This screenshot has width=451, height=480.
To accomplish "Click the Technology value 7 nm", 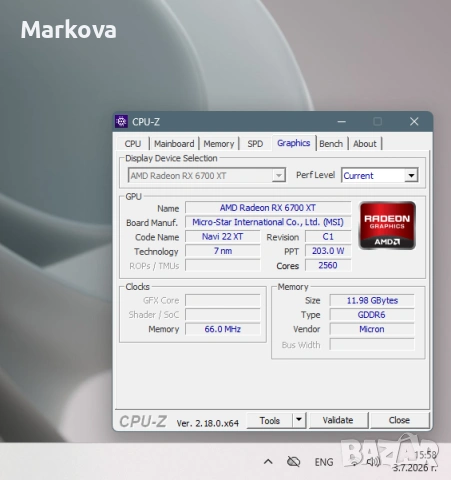I will 223,251.
